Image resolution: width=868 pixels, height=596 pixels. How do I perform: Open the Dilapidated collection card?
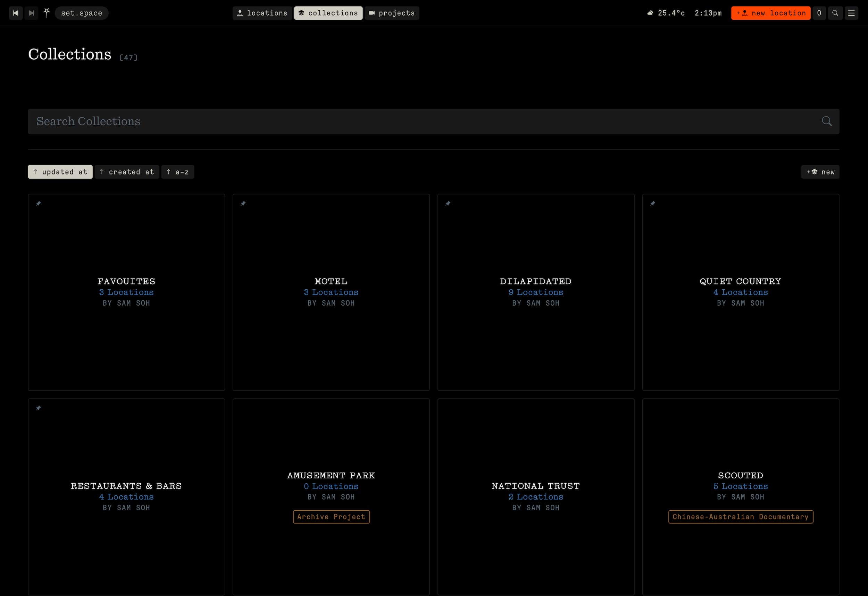535,292
